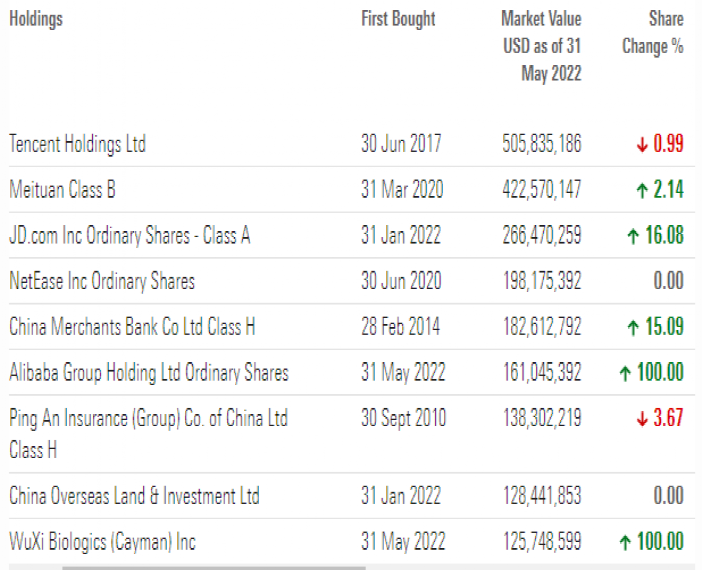This screenshot has height=570, width=702.
Task: Open NetEase Inc Ordinary Shares
Action: (102, 281)
